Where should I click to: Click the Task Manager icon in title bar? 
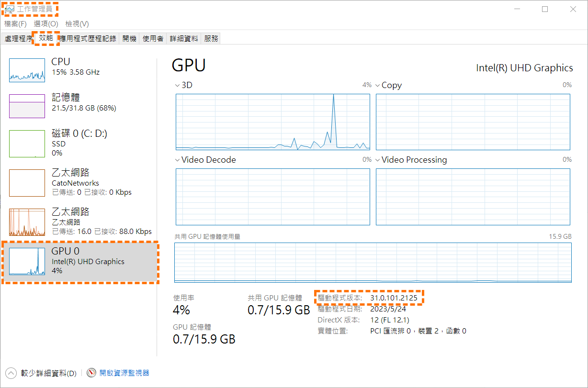(x=10, y=9)
